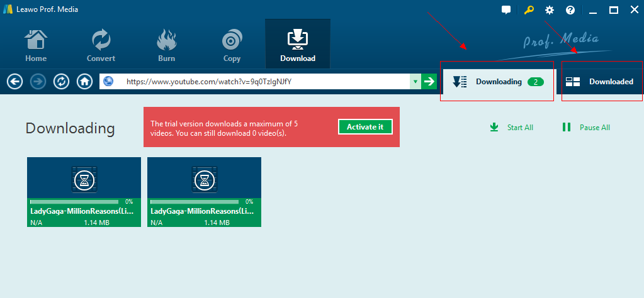Click the Leawo Prof. Media logo icon
The width and height of the screenshot is (644, 298).
[x=8, y=9]
